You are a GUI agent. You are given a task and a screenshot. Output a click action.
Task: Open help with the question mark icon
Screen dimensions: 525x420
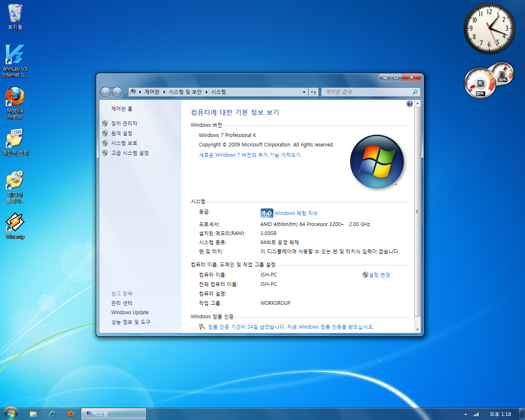tap(409, 104)
